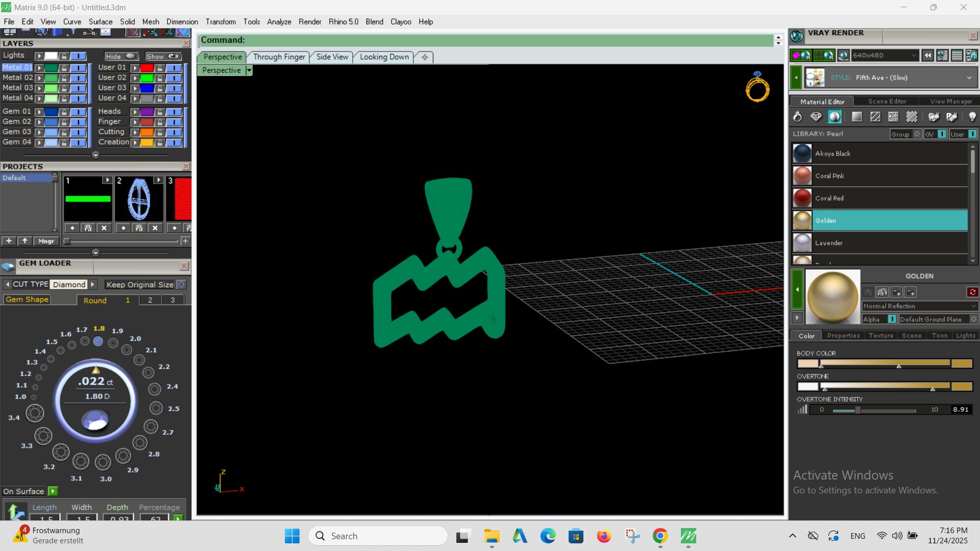Click the Gem Loader panel icon

(8, 266)
